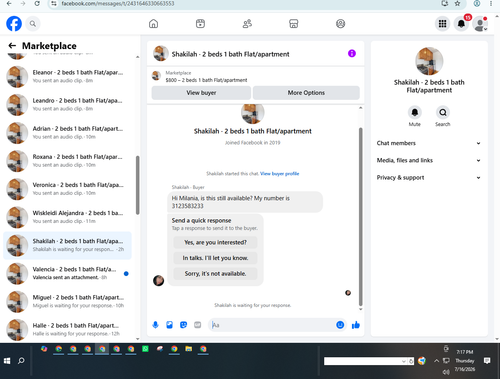Attach a photo file icon
The image size is (500, 379).
point(169,325)
